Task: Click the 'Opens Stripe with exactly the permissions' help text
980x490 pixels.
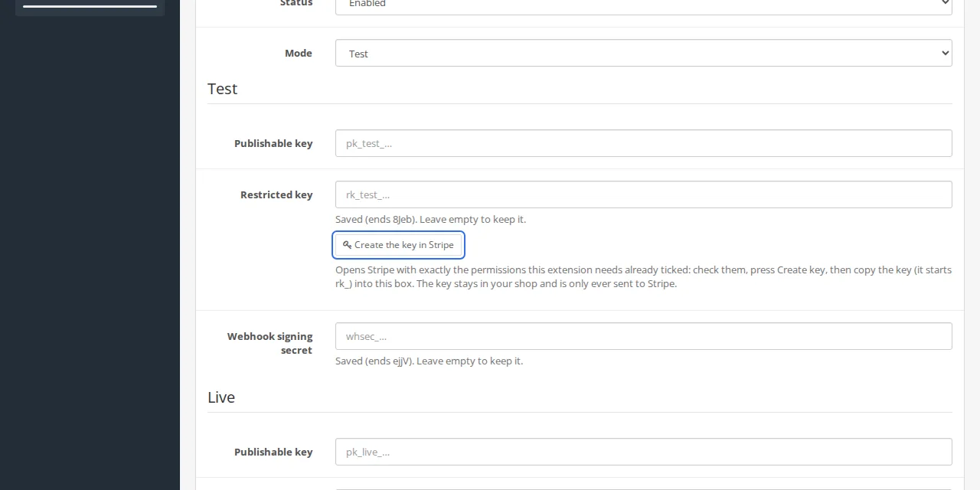Action: click(x=643, y=276)
